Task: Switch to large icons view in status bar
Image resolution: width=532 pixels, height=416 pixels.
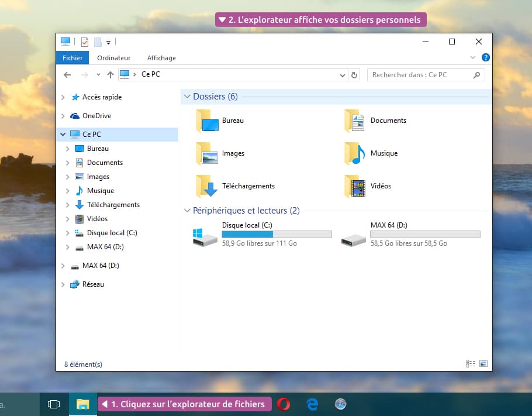Action: point(483,363)
